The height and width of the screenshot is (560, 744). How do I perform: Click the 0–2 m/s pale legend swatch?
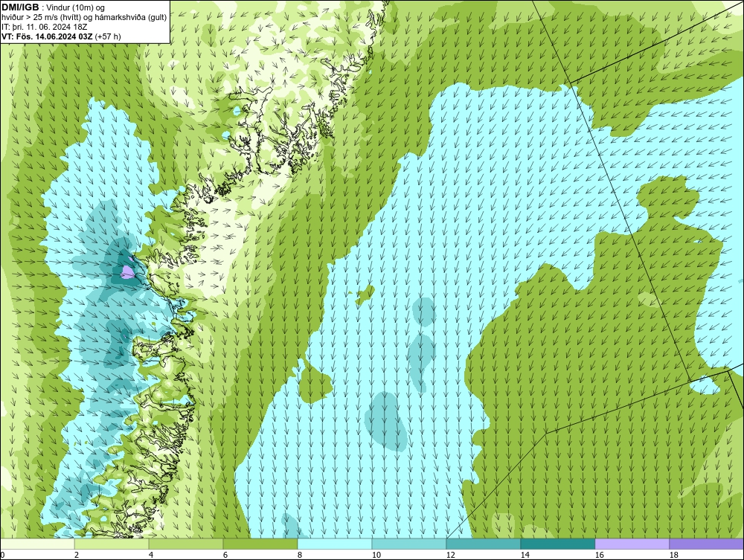pyautogui.click(x=37, y=544)
